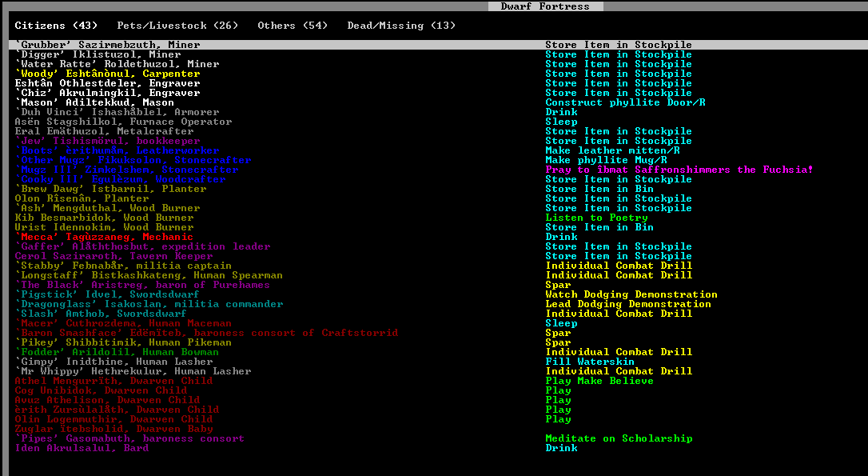Select 'Jew' Tishismörul, bookkeeper
Image resolution: width=868 pixels, height=476 pixels.
coord(107,141)
